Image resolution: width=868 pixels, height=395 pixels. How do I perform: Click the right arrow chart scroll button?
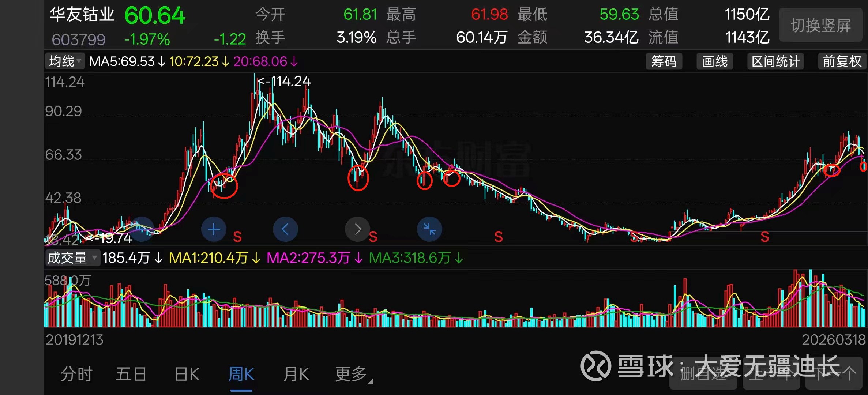pos(357,229)
